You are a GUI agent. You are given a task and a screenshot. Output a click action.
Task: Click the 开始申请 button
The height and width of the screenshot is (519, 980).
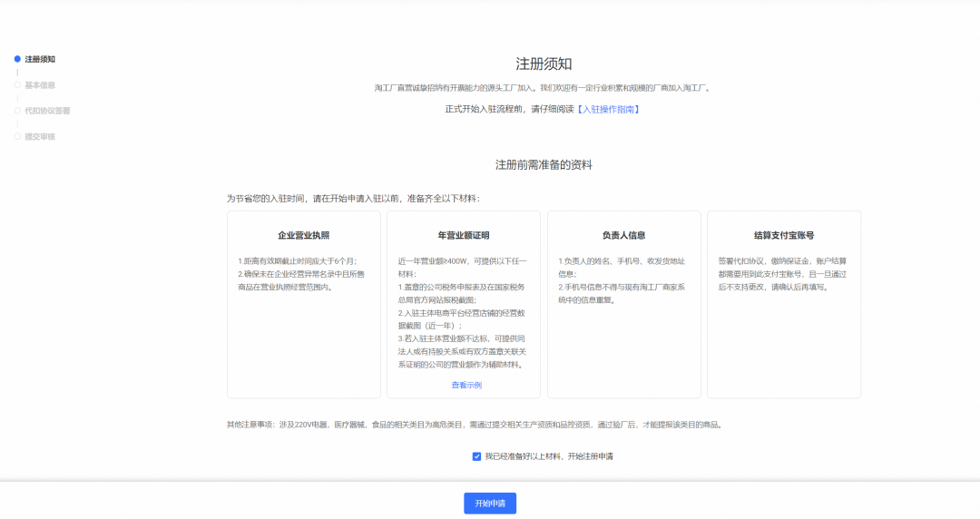[x=490, y=504]
